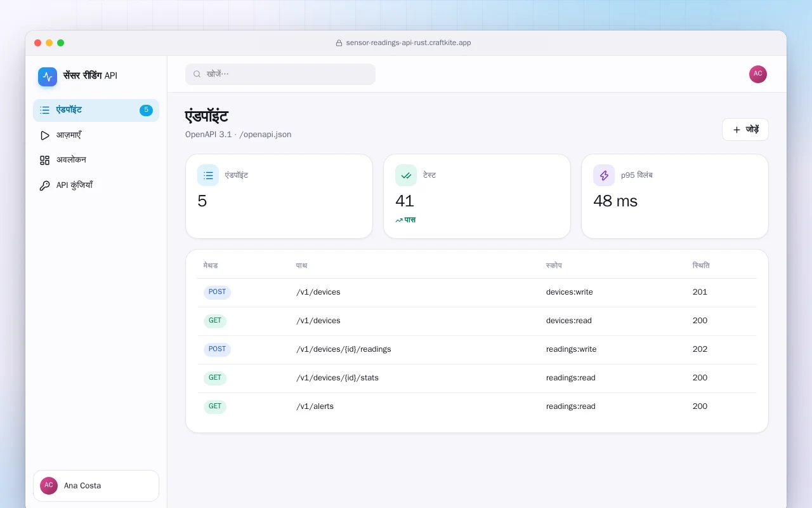This screenshot has height=508, width=812.
Task: Click the POST badge for /v1/devices/{id}/readings
Action: pos(217,350)
